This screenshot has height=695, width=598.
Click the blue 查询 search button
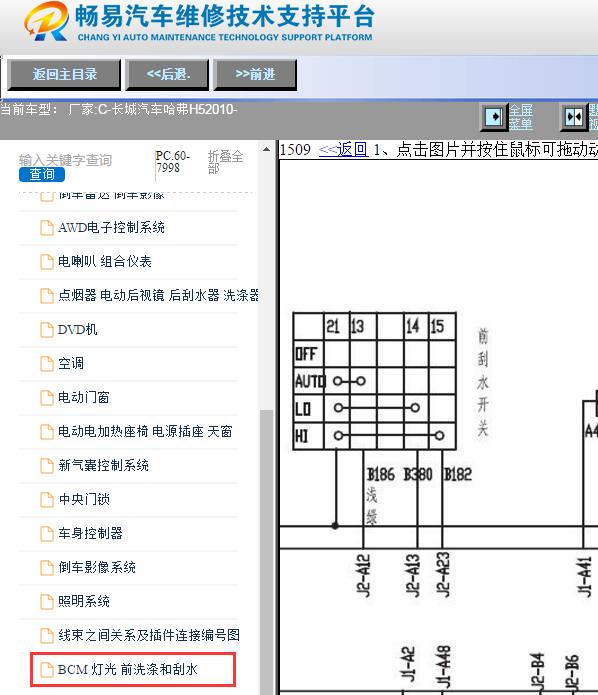point(42,175)
